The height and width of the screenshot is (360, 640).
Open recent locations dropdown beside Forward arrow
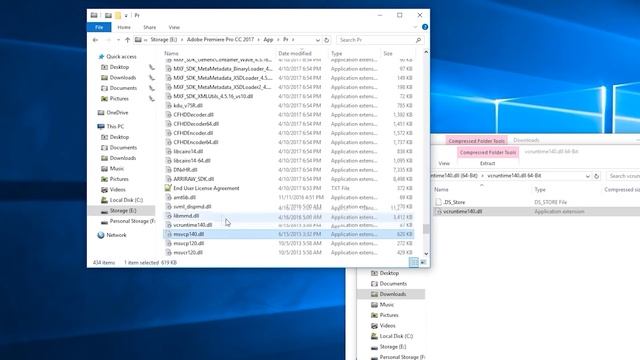(x=118, y=40)
